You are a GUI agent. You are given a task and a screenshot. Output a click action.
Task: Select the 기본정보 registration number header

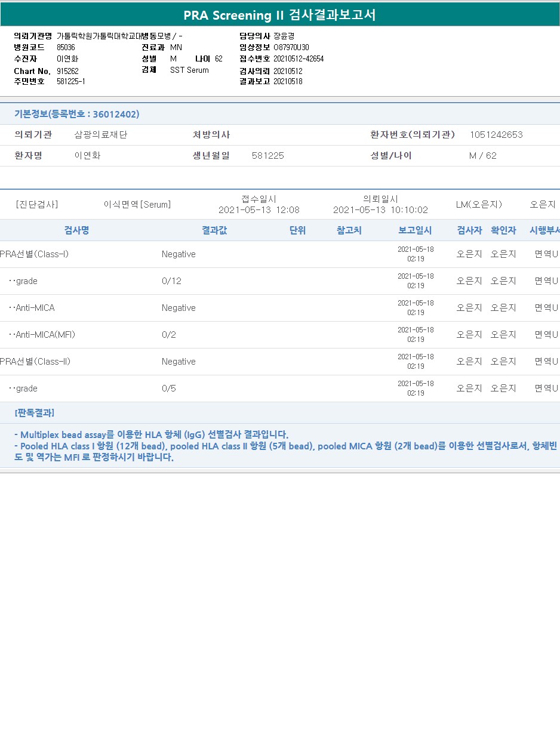pos(77,114)
